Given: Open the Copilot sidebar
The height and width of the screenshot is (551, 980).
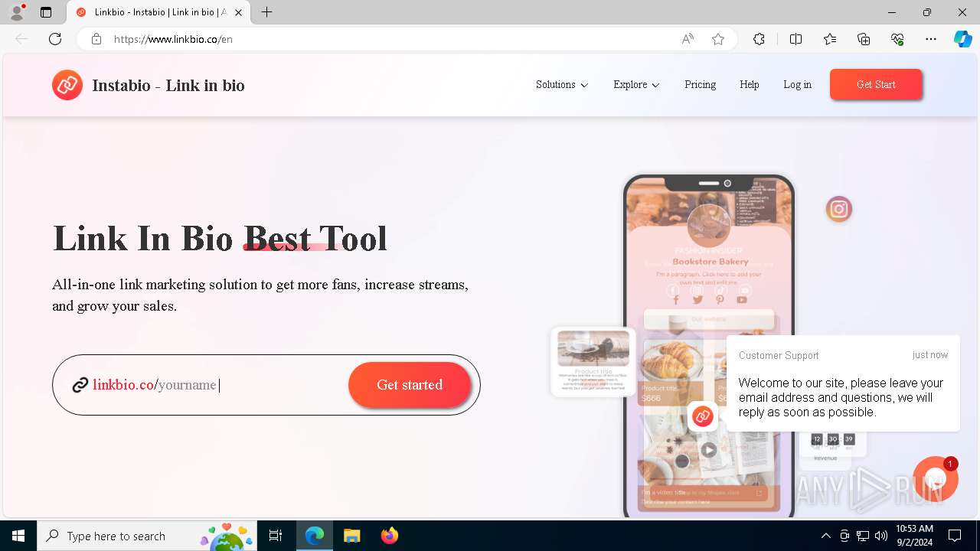Looking at the screenshot, I should coord(962,39).
